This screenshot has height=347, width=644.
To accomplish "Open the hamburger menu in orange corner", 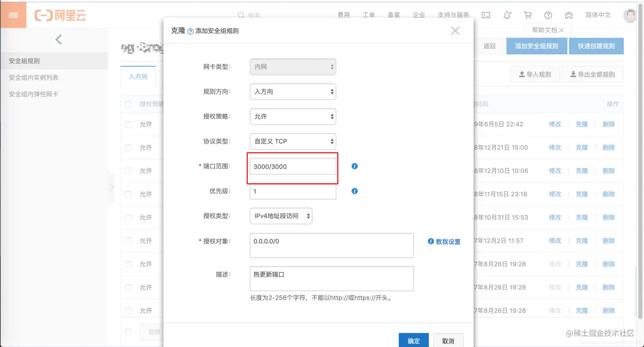I will coord(13,15).
